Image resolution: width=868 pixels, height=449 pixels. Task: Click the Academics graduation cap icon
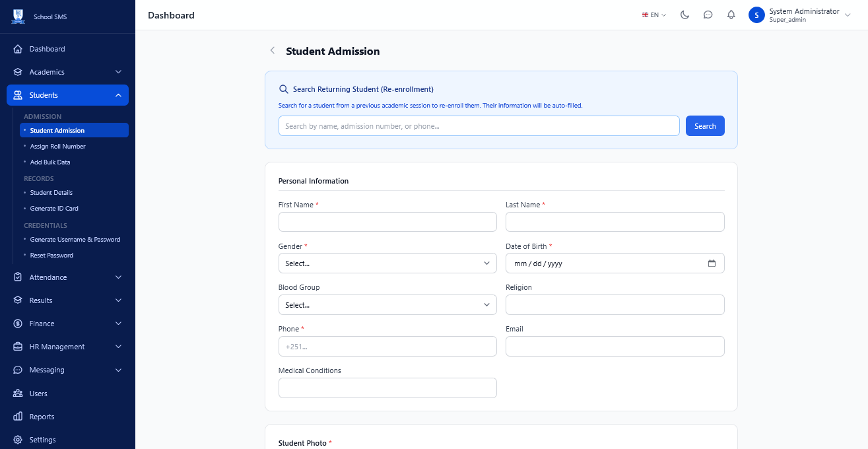click(x=18, y=72)
